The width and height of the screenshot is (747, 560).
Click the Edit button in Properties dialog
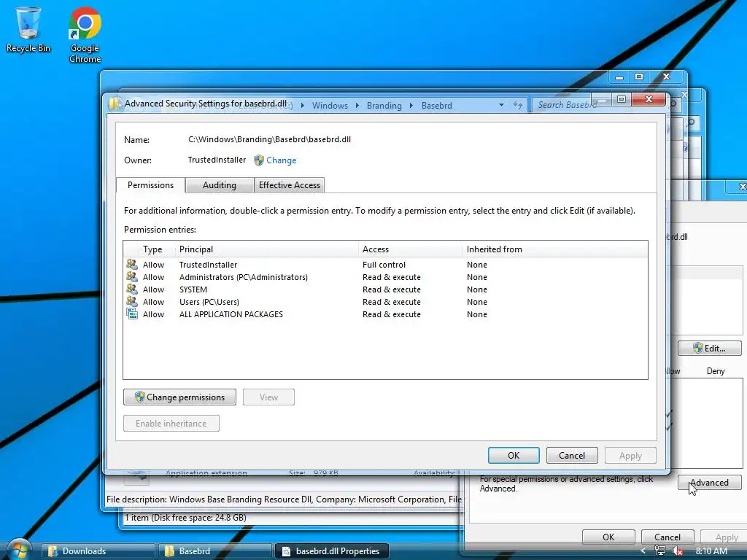709,348
